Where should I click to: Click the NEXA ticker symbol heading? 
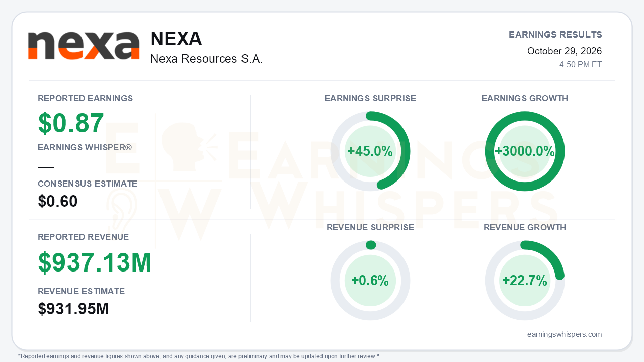(x=176, y=39)
